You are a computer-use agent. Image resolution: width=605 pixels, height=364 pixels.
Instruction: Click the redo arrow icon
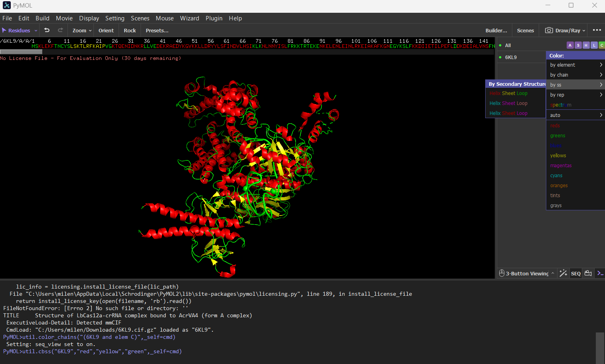[60, 30]
